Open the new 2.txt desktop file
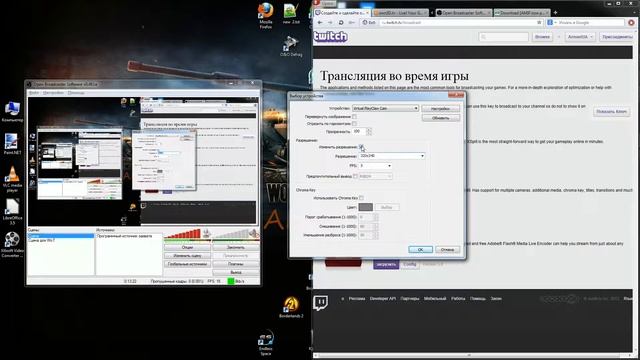 291,13
